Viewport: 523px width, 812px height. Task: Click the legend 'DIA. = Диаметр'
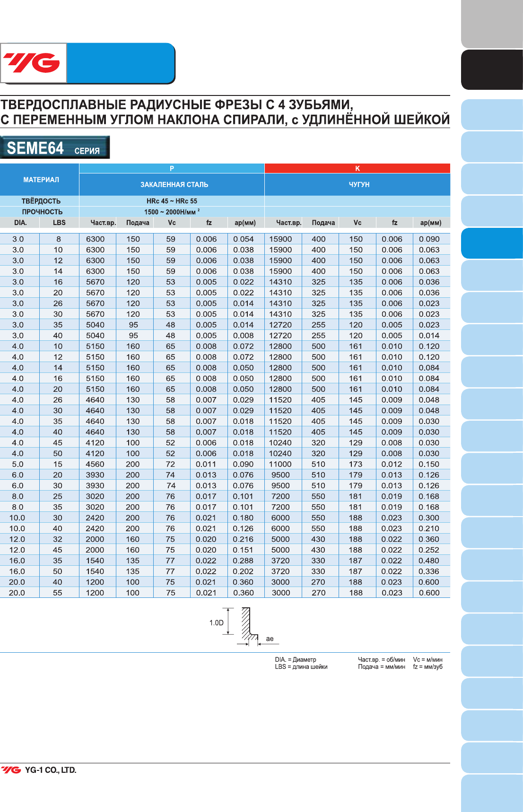296,659
